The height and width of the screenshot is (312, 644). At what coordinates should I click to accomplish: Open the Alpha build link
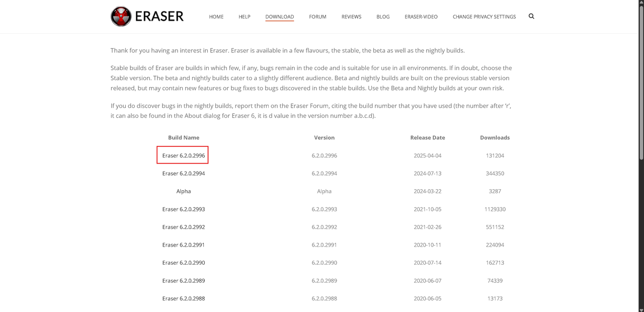[184, 191]
